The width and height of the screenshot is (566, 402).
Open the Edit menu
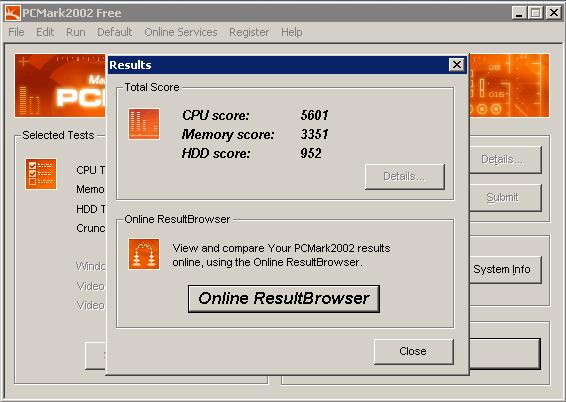[45, 32]
